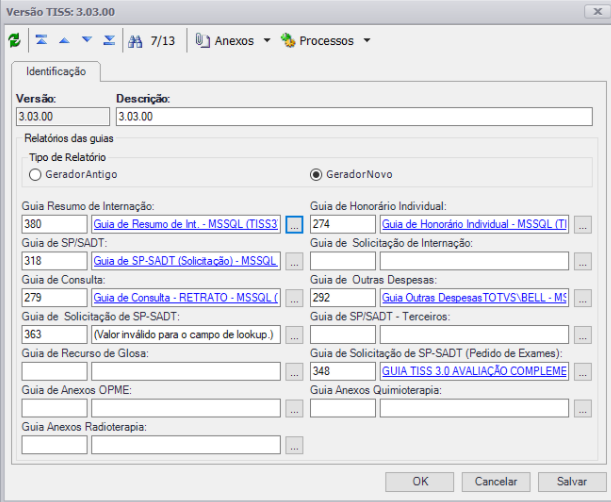Expand the Anexos dropdown arrow
Viewport: 611px width, 502px height.
(x=267, y=40)
